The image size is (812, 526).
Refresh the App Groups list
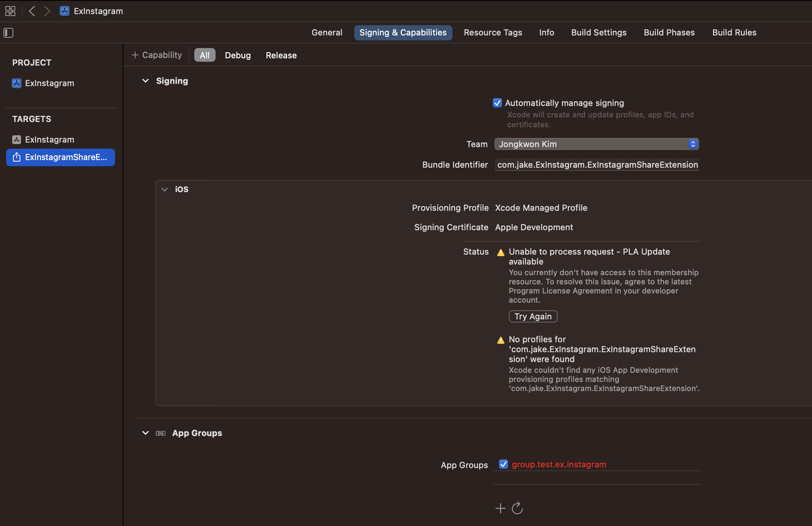(x=517, y=508)
